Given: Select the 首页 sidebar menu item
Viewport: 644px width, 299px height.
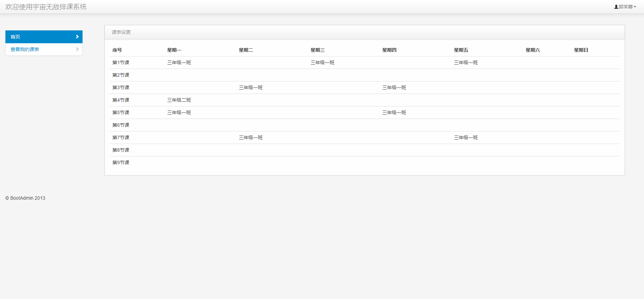Looking at the screenshot, I should pos(44,37).
